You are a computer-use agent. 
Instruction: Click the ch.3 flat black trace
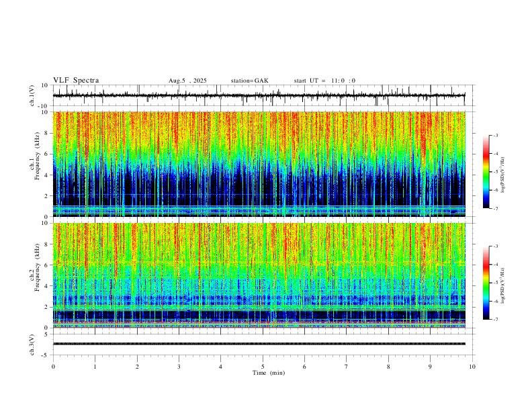click(259, 344)
